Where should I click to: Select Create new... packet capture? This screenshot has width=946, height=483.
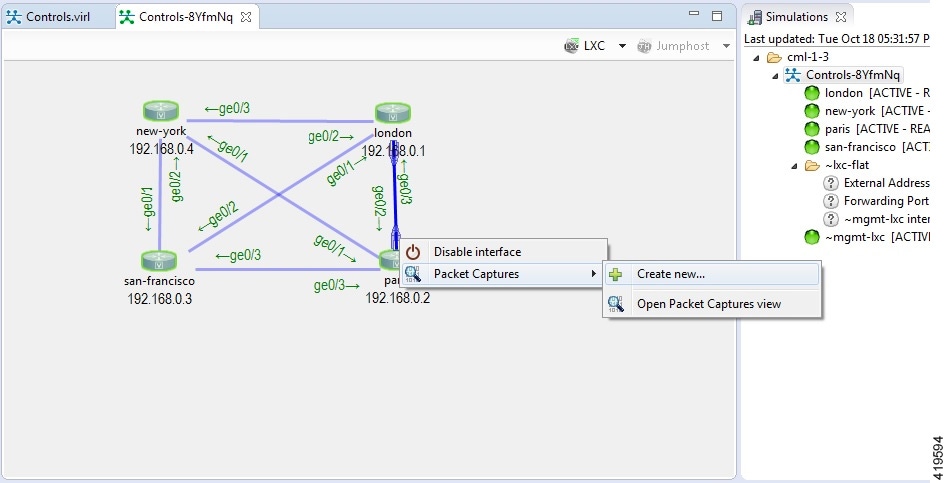coord(712,274)
